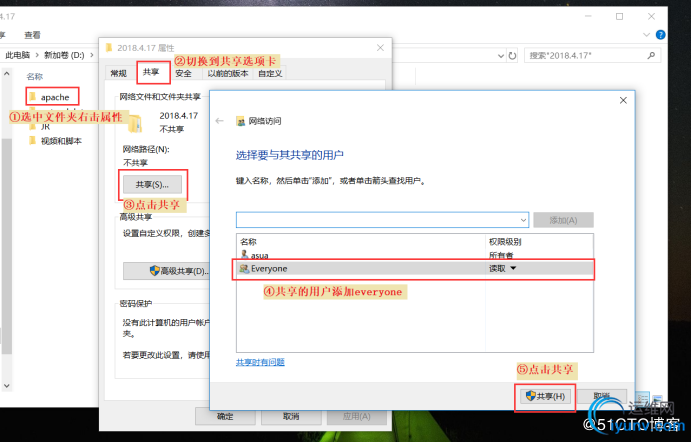Open the 共享时有问题 link
The image size is (691, 442).
tap(260, 362)
